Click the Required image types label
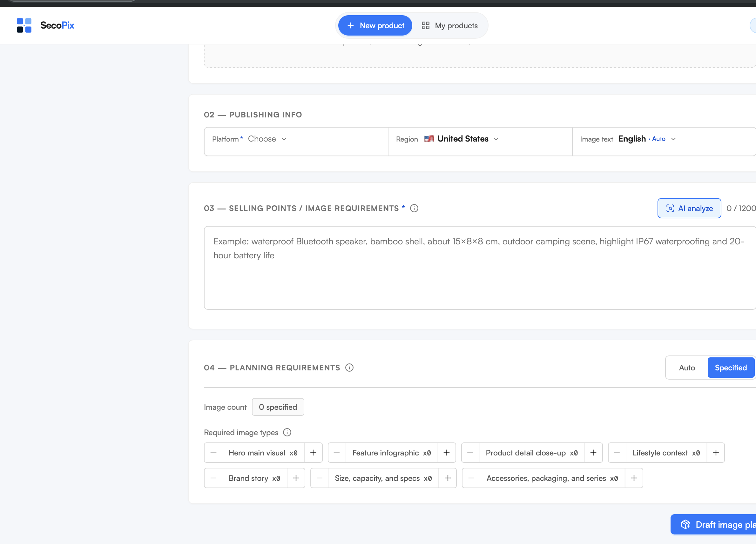 point(241,432)
